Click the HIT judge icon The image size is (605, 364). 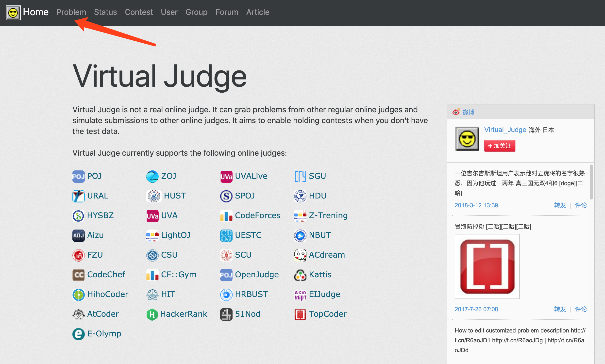152,295
